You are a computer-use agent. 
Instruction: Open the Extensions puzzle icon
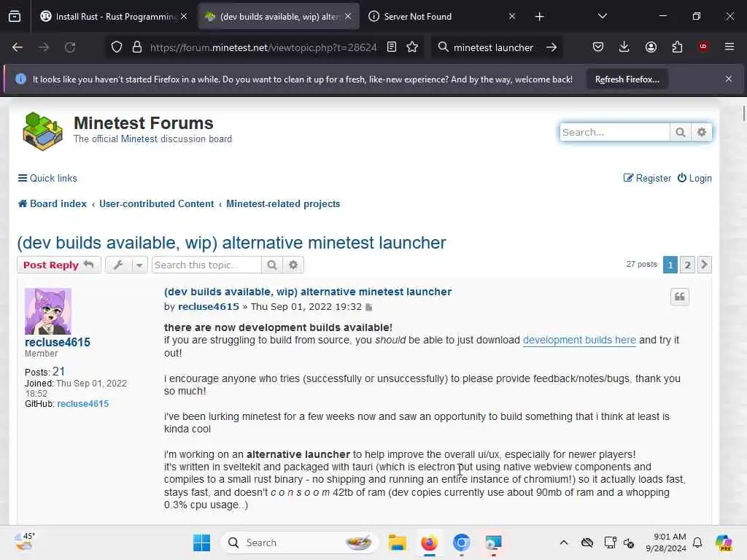677,47
